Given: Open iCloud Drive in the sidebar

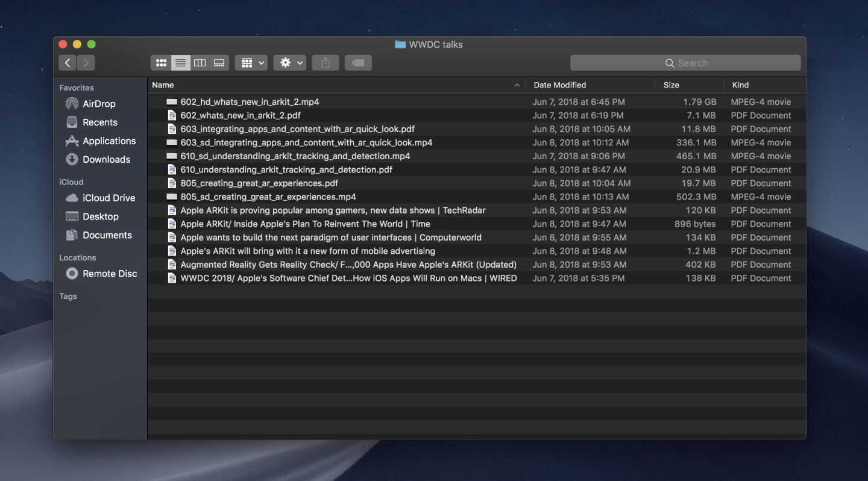Looking at the screenshot, I should point(100,198).
